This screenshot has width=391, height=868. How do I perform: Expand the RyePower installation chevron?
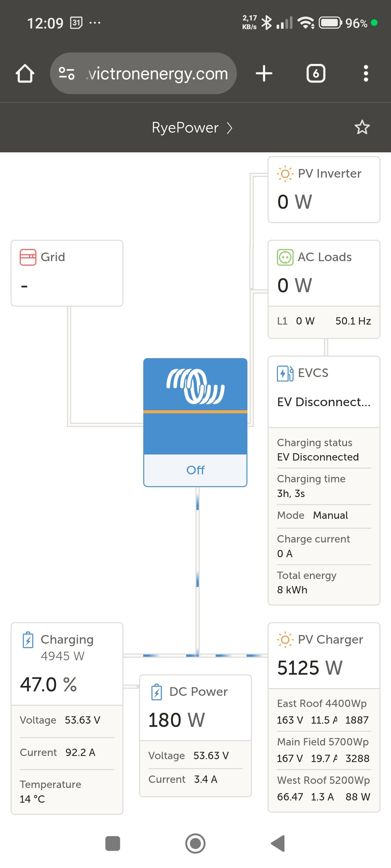pos(230,128)
